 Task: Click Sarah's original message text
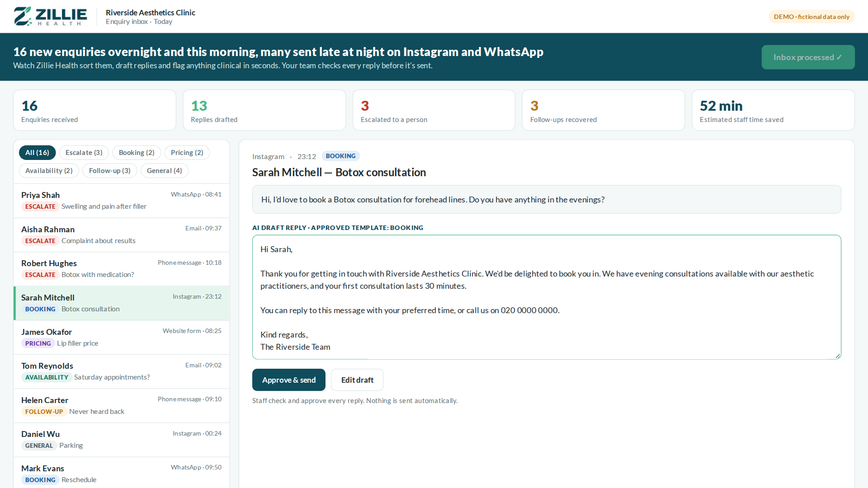[433, 200]
